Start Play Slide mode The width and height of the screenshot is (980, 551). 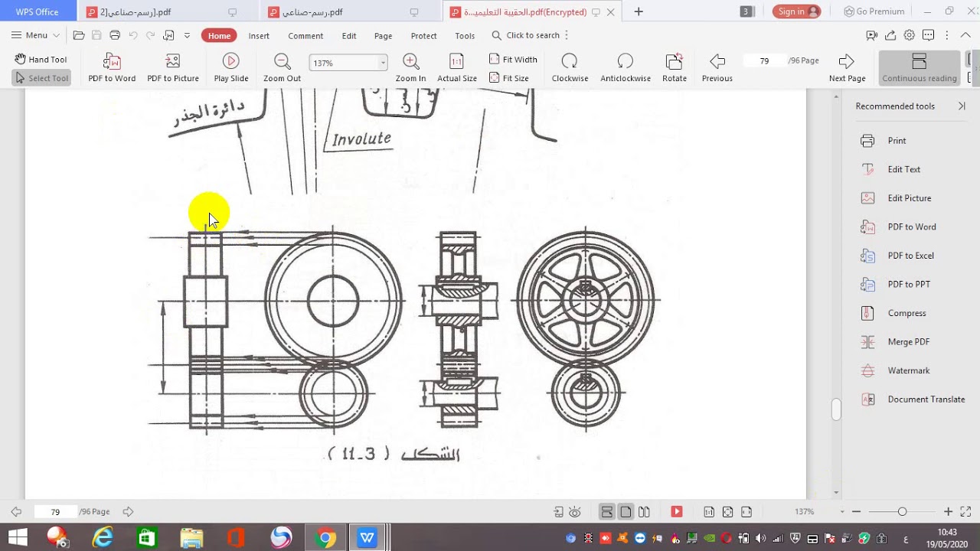coord(231,67)
